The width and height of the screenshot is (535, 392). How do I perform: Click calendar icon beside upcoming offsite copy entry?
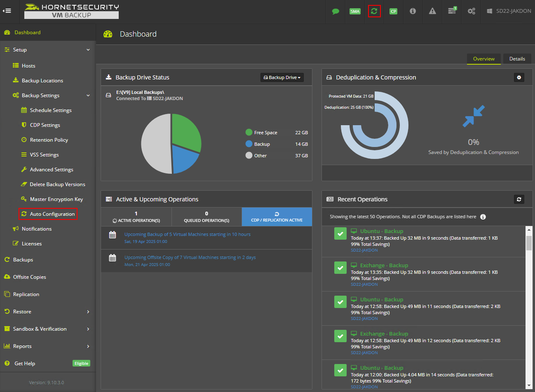[x=113, y=258]
